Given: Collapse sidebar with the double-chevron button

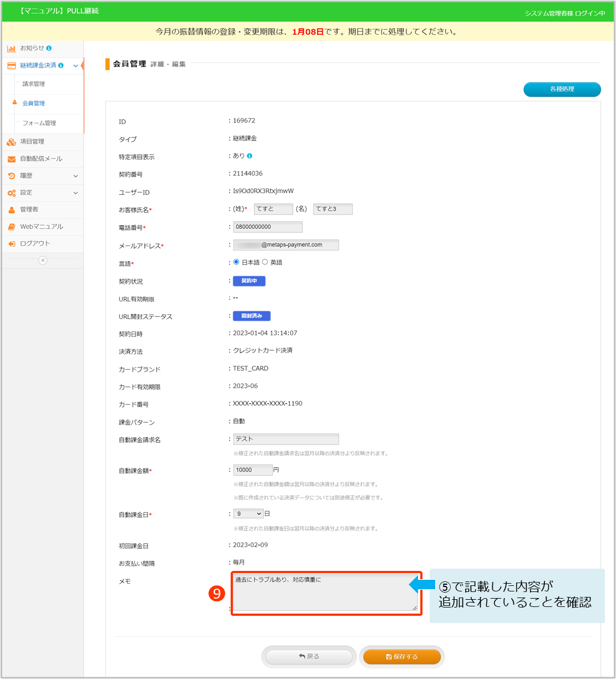Looking at the screenshot, I should pyautogui.click(x=43, y=261).
